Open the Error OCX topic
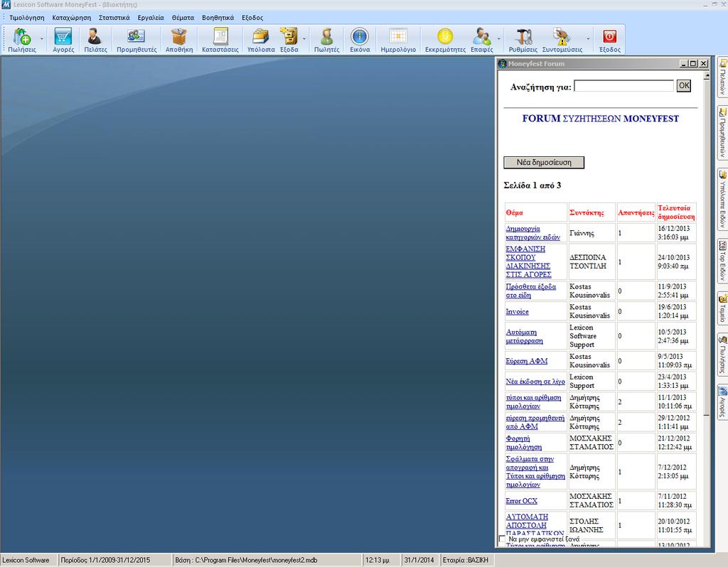Viewport: 728px width, 567px height. coord(521,501)
